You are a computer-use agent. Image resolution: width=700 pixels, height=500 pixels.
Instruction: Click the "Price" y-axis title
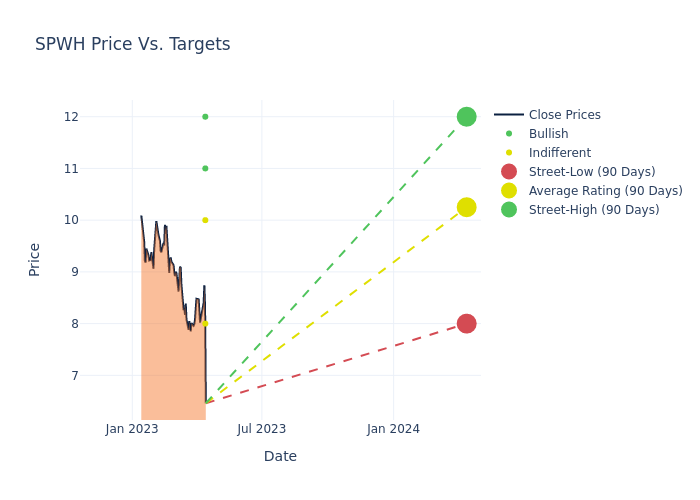35,259
